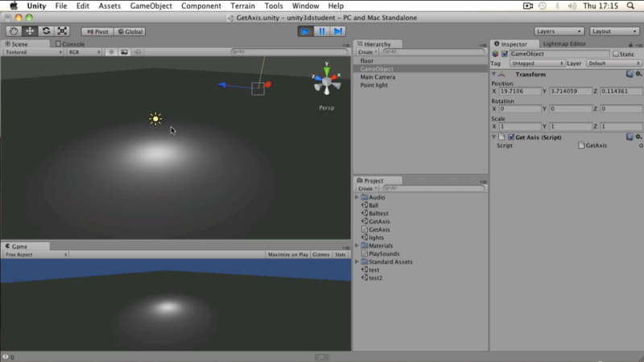Toggle the Pivot handle position button
644x362 pixels.
(x=97, y=31)
